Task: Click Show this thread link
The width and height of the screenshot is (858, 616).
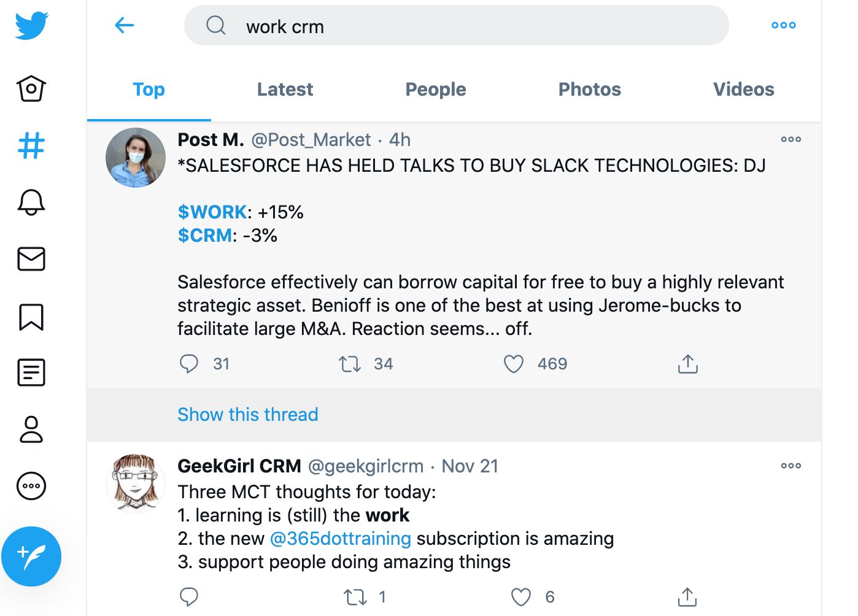Action: [x=247, y=415]
